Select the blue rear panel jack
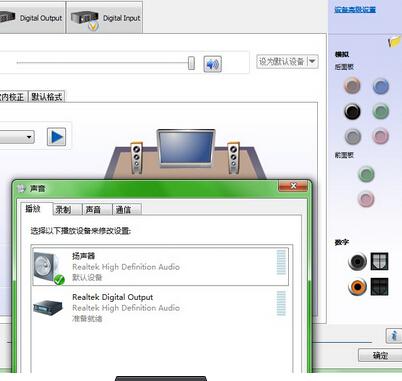This screenshot has width=402, height=381. [381, 86]
